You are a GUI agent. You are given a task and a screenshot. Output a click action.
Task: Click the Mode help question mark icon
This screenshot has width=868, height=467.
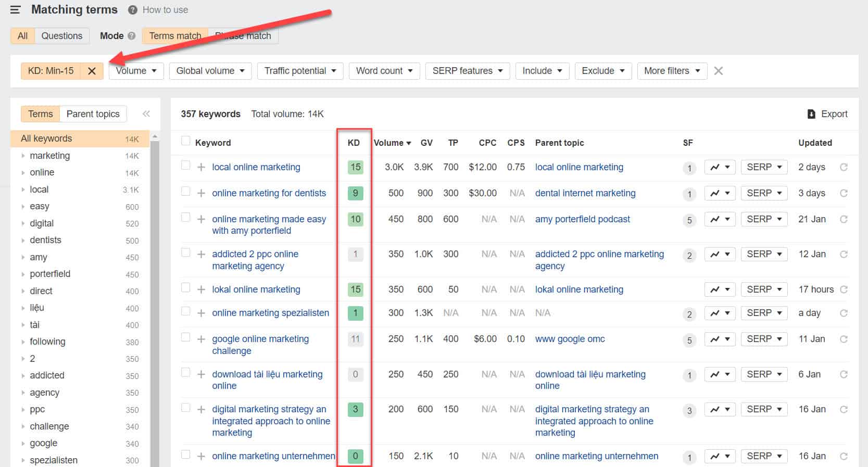[x=131, y=36]
